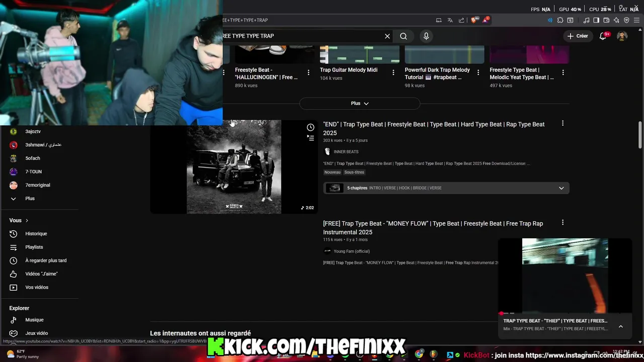Clear the YouTube search box text
The width and height of the screenshot is (644, 362).
coord(387,36)
